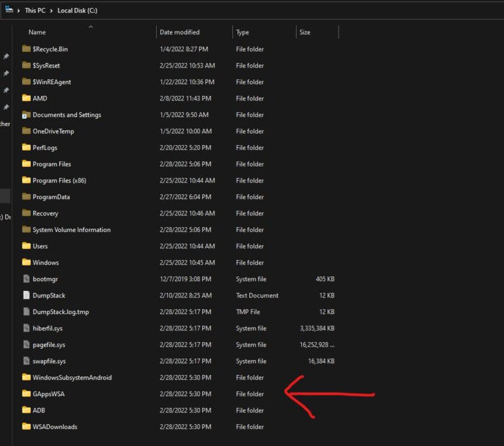Click the $SysReset folder icon
504x446 pixels.
26,65
